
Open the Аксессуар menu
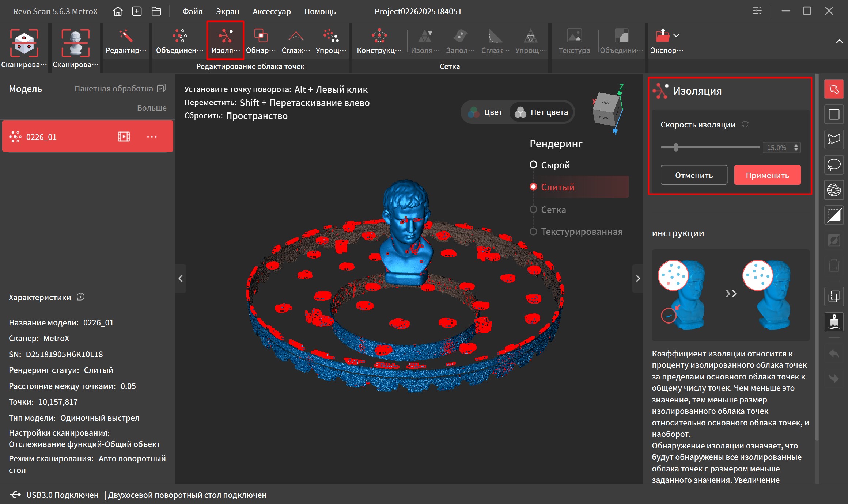272,11
